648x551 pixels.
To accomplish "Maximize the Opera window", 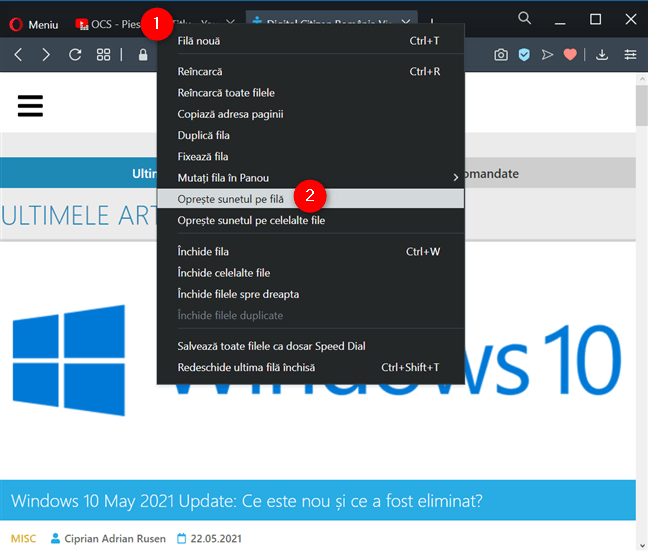I will pyautogui.click(x=595, y=19).
